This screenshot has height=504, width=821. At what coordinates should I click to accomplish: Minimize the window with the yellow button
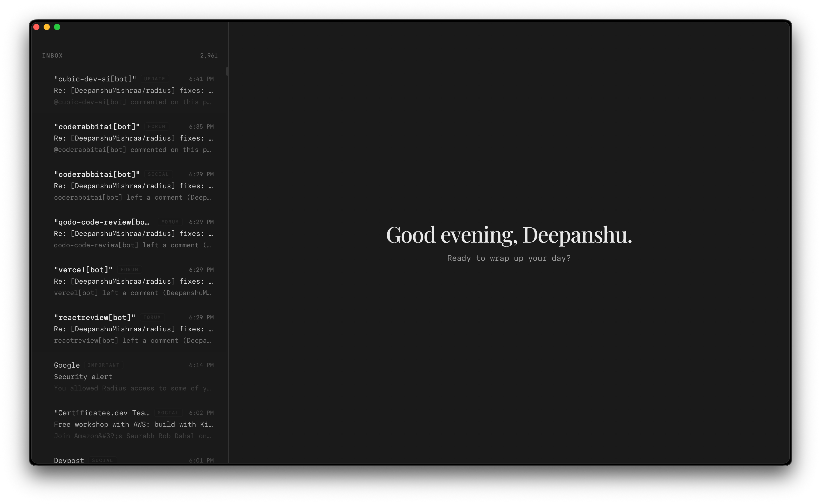(x=47, y=27)
